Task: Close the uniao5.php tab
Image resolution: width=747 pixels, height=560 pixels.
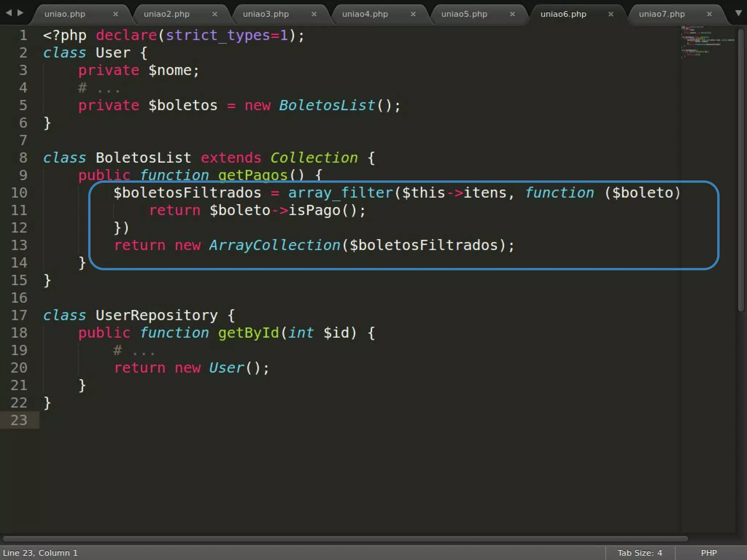Action: [512, 14]
